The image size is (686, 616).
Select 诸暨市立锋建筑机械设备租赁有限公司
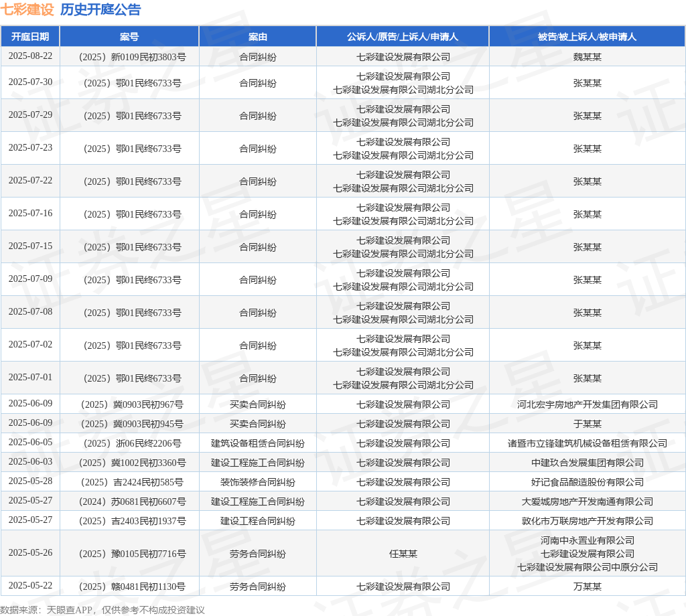click(587, 443)
